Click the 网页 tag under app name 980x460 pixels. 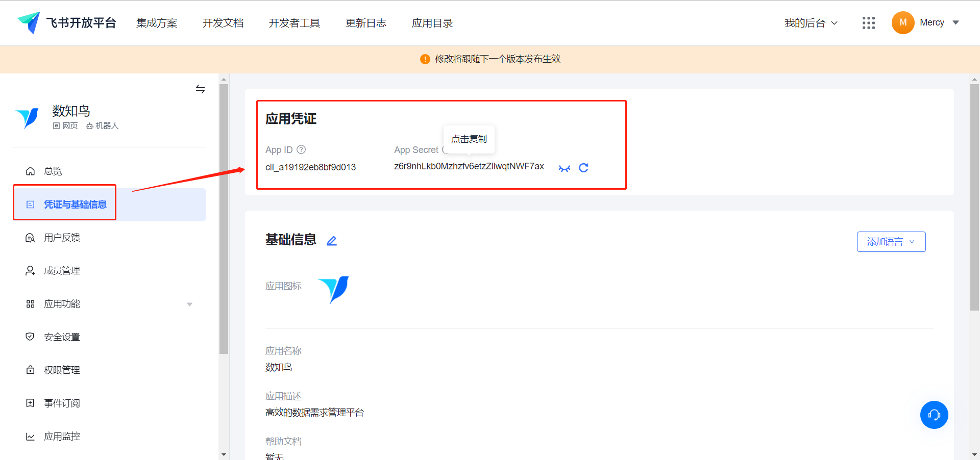pos(66,126)
